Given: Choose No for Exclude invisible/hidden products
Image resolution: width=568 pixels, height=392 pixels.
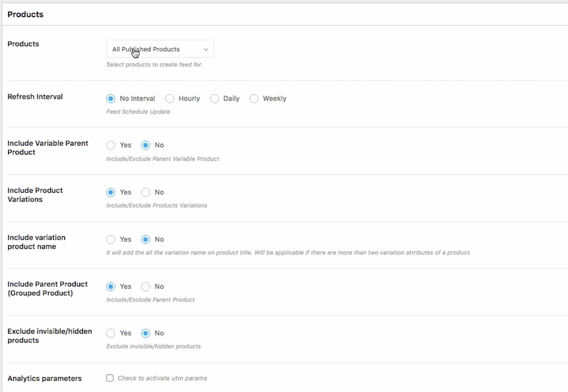Looking at the screenshot, I should (x=146, y=333).
